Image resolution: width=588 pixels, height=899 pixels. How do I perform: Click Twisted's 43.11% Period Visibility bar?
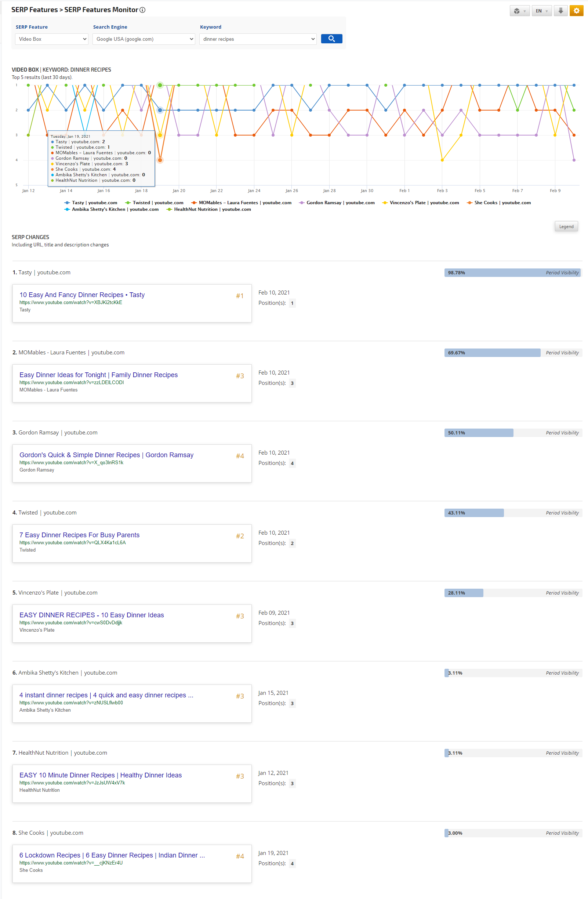click(x=513, y=513)
